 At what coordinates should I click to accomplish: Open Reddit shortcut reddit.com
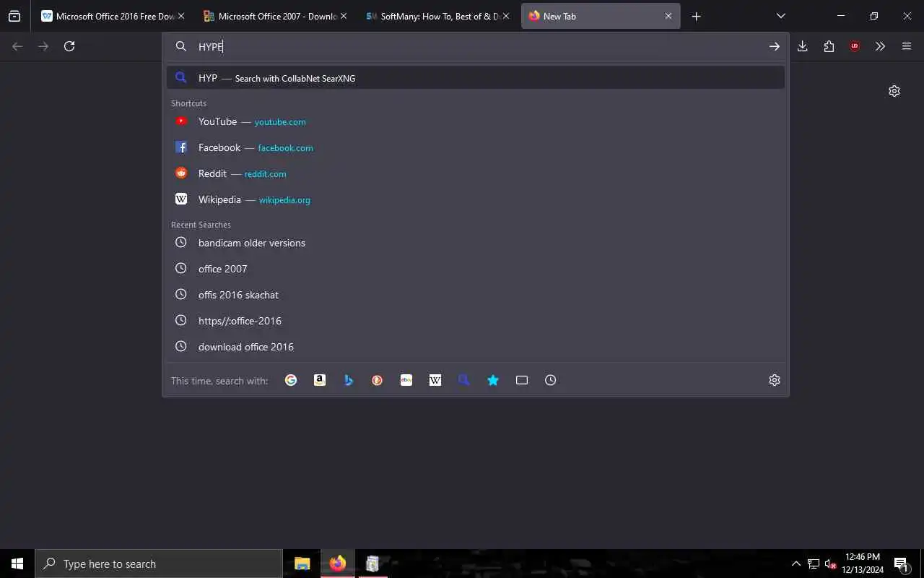coord(476,173)
